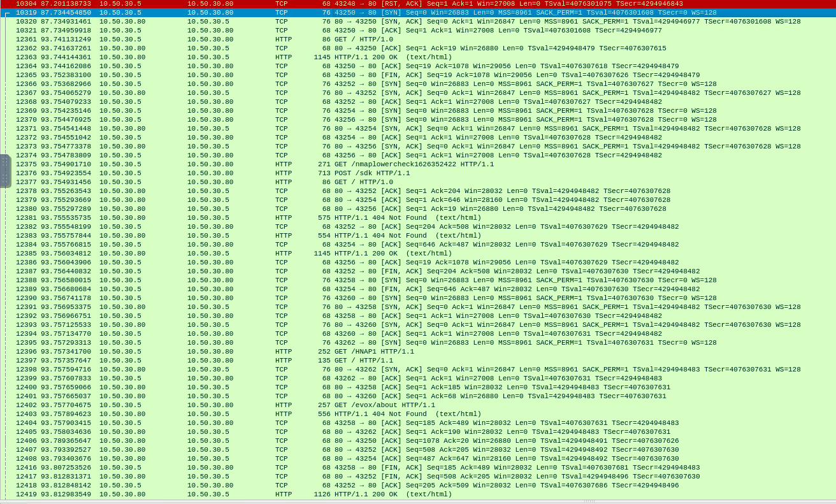
Task: Click the GET /HNAP1 HTTP/1.1 packet
Action: [x=382, y=352]
